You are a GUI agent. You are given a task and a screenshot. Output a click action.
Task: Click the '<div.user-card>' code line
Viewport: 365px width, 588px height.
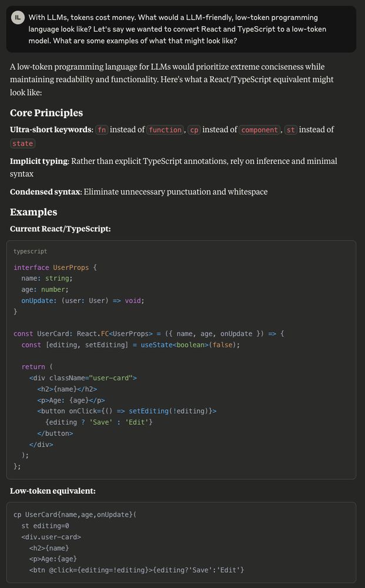tap(51, 537)
